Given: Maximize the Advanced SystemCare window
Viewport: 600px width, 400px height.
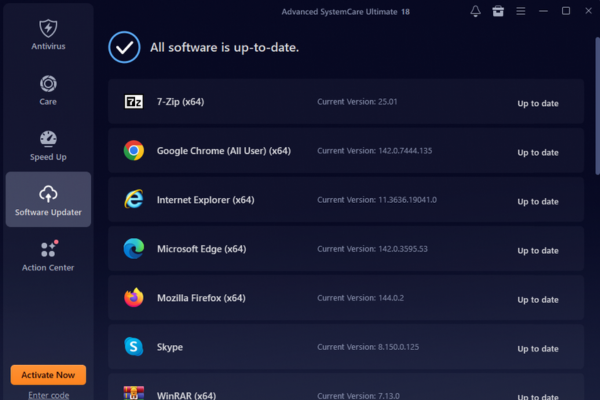Looking at the screenshot, I should pyautogui.click(x=566, y=11).
